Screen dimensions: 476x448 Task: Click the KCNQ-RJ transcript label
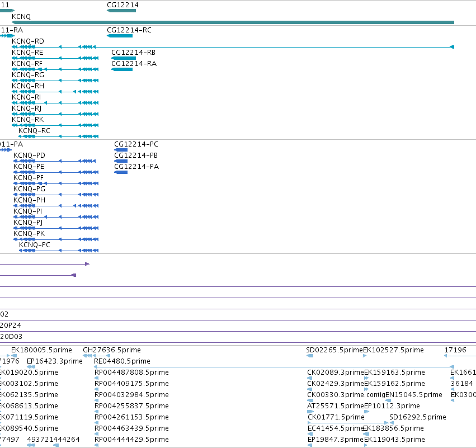pos(27,109)
